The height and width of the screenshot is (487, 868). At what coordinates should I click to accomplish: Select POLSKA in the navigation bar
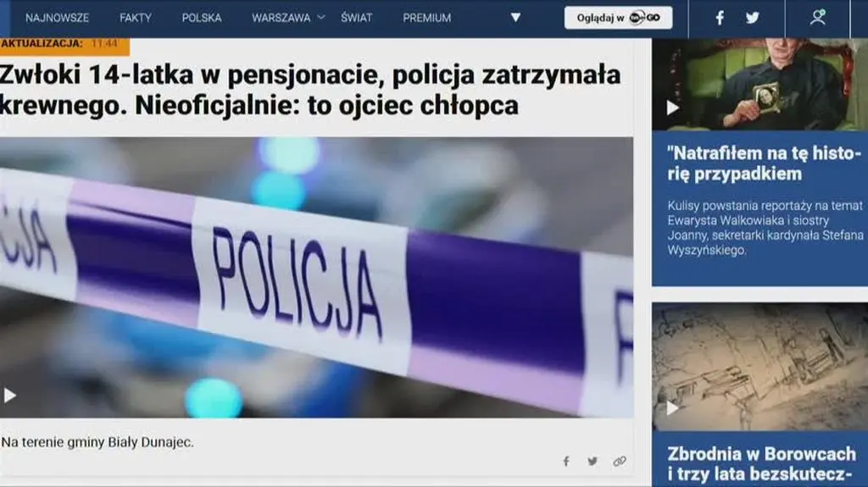pos(202,18)
